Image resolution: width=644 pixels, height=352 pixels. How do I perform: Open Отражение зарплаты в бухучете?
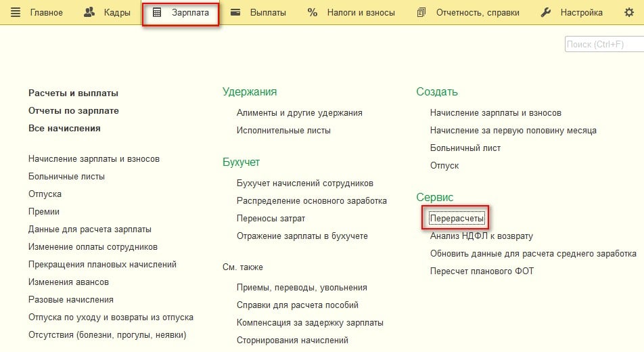point(302,236)
